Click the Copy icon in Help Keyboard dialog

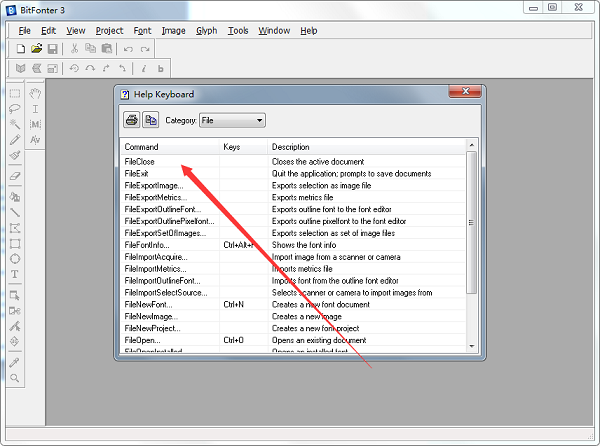coord(151,120)
